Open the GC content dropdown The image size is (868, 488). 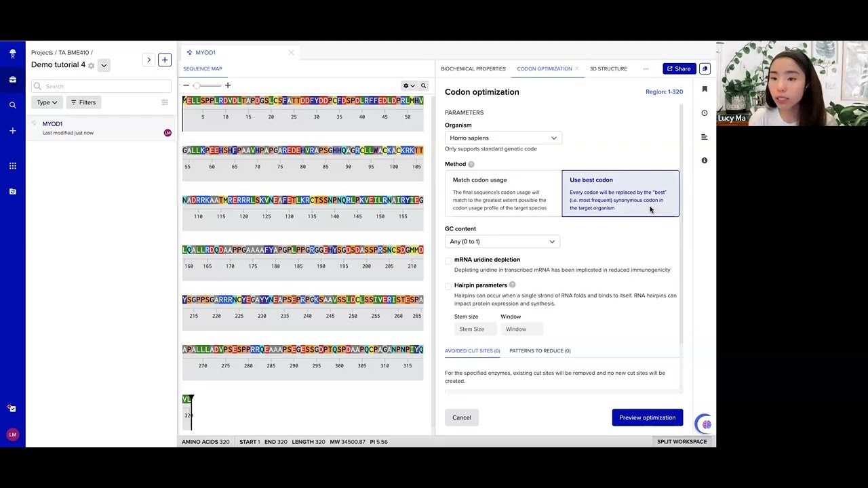pos(502,241)
